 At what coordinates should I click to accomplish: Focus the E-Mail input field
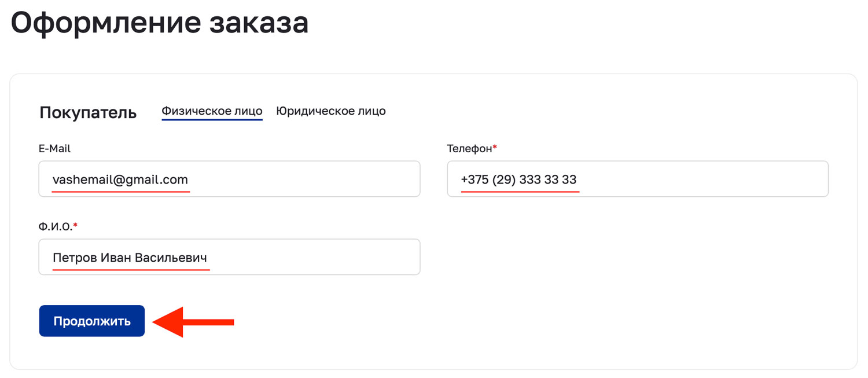[301, 179]
